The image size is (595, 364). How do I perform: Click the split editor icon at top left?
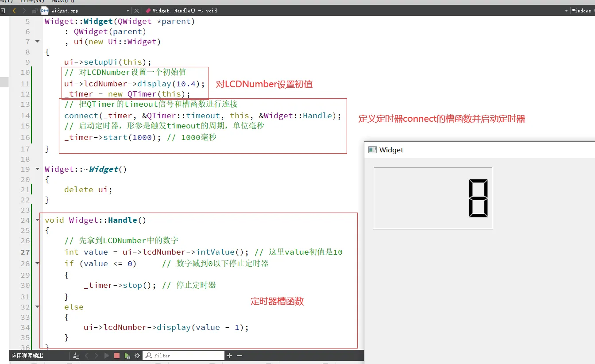(4, 10)
